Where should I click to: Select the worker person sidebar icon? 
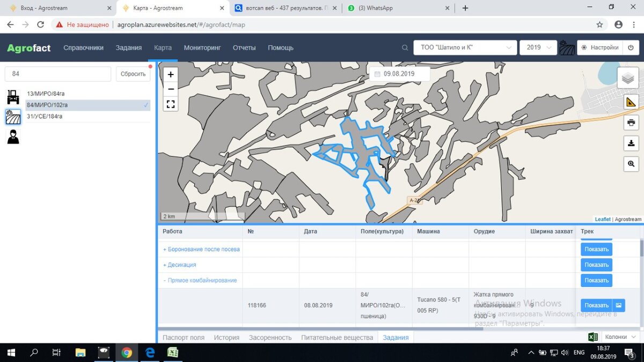pyautogui.click(x=13, y=137)
